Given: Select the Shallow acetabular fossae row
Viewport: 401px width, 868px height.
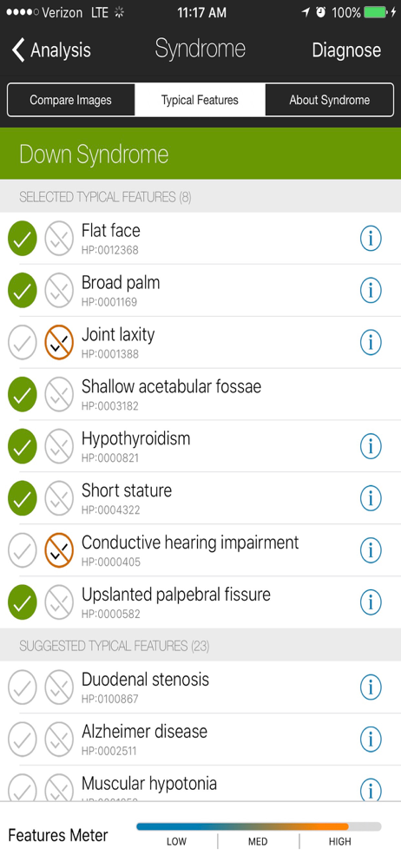Looking at the screenshot, I should (200, 395).
